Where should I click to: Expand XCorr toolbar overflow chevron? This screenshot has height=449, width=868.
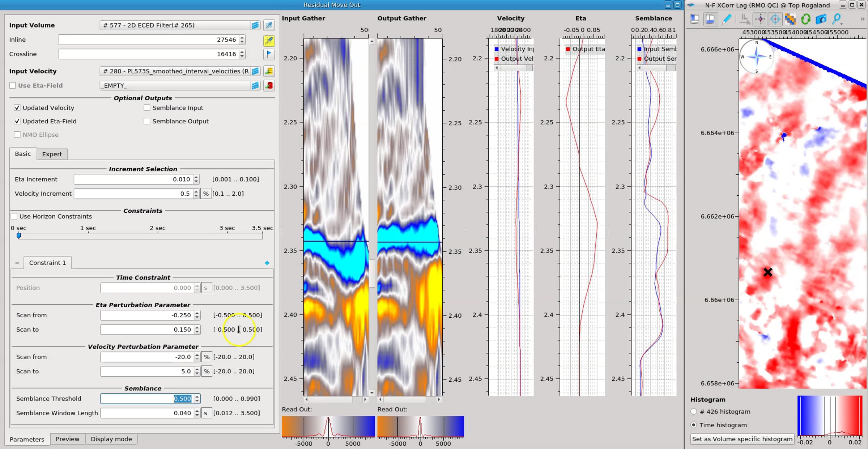click(x=862, y=19)
